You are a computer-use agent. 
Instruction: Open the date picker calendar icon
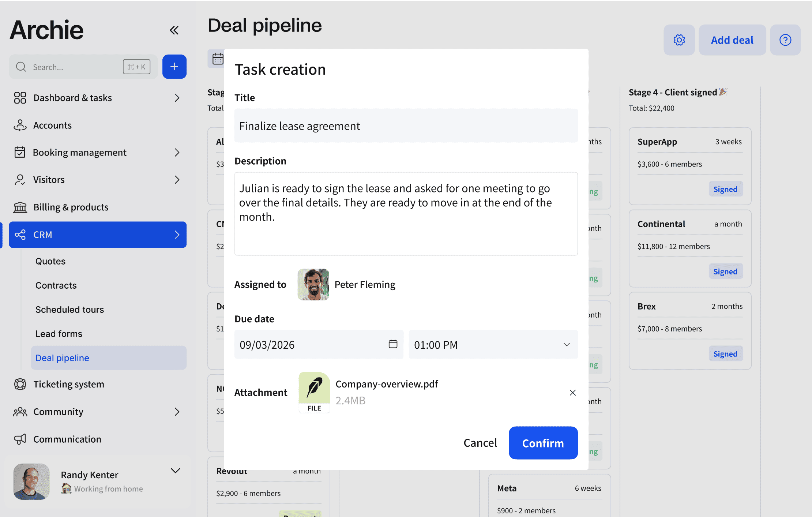[x=393, y=344]
